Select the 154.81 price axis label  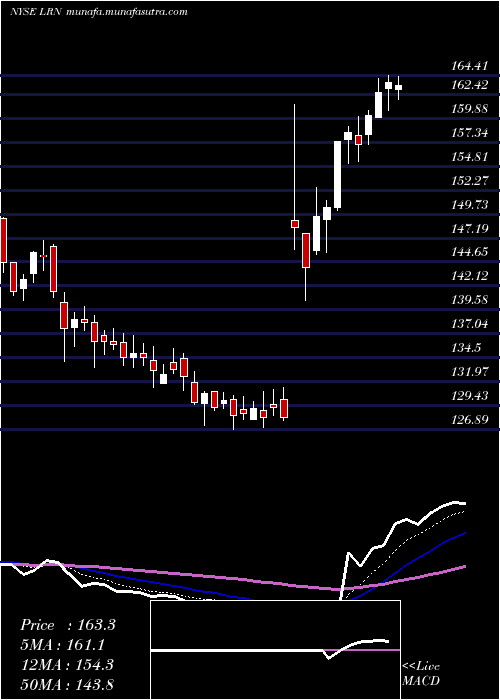click(470, 157)
